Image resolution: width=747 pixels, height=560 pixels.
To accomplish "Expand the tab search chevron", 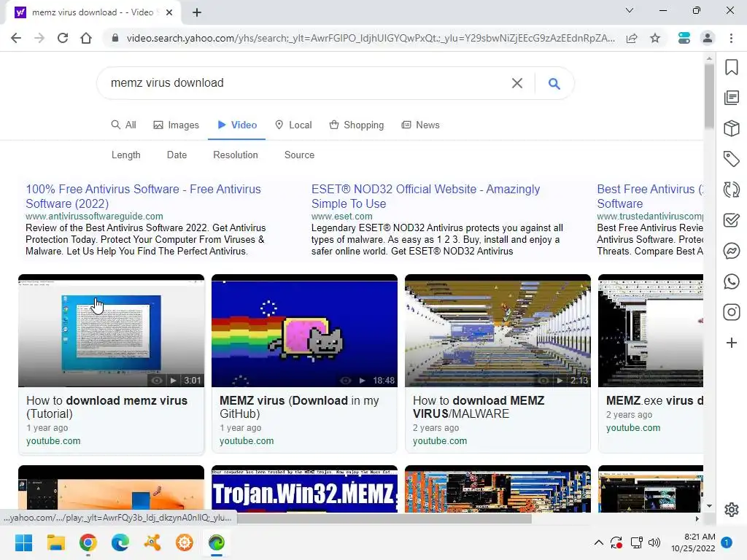I will click(x=630, y=10).
